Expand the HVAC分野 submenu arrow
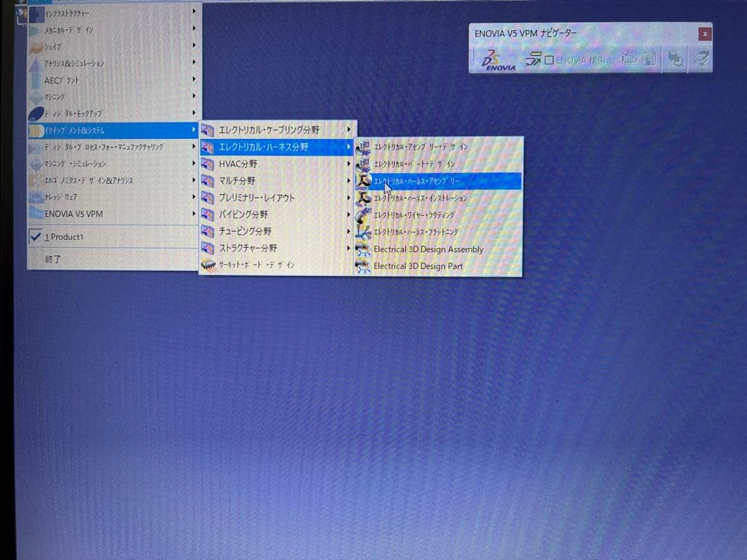 click(x=348, y=165)
